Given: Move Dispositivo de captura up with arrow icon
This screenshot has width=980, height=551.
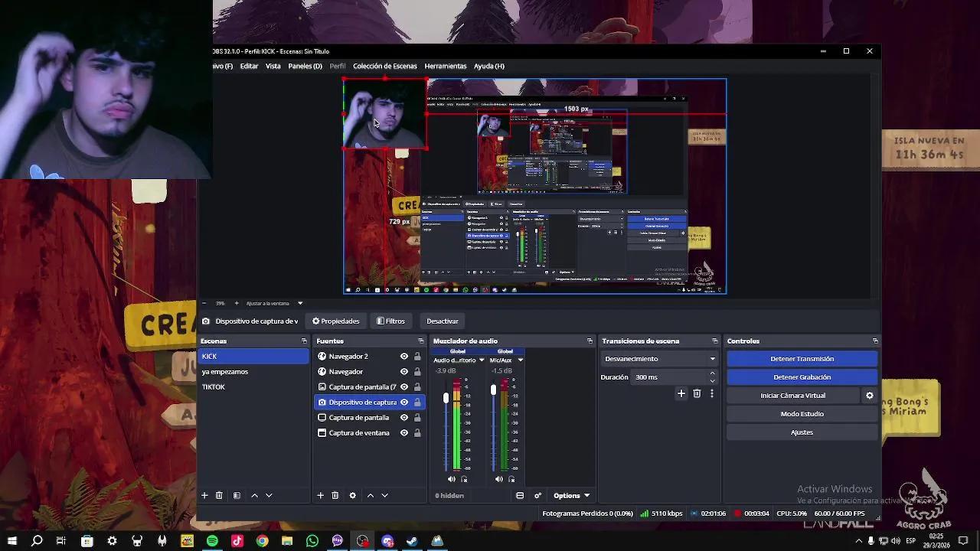Looking at the screenshot, I should tap(371, 495).
